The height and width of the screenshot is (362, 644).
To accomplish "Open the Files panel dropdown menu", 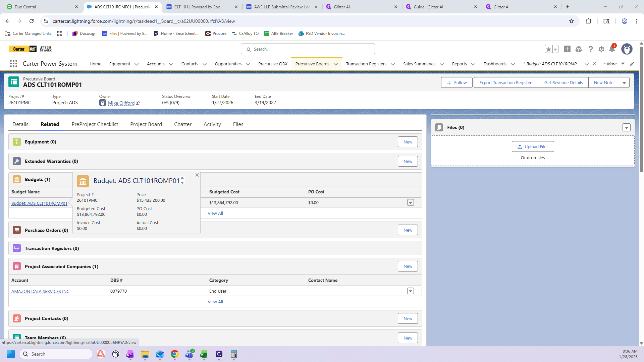I will pos(627,127).
